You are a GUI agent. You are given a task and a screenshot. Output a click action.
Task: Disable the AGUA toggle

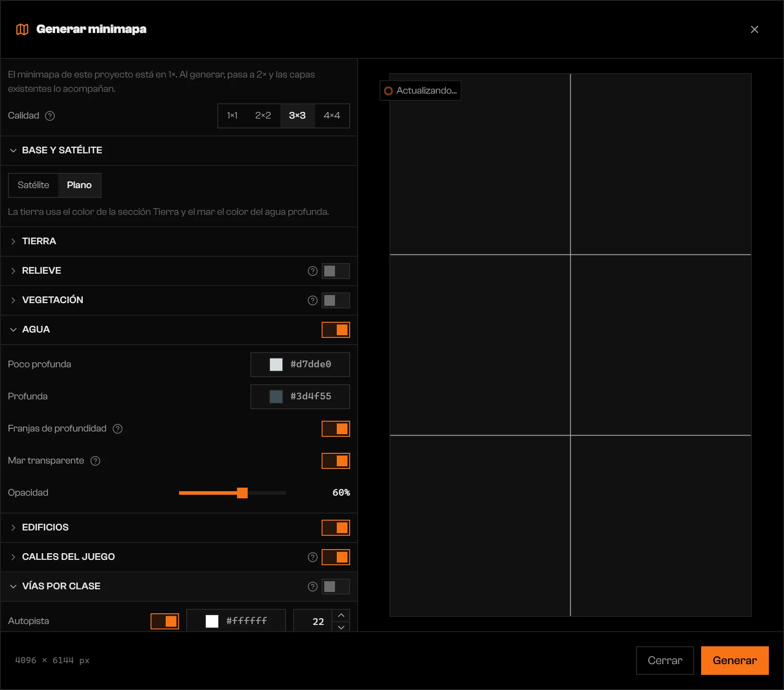[336, 330]
